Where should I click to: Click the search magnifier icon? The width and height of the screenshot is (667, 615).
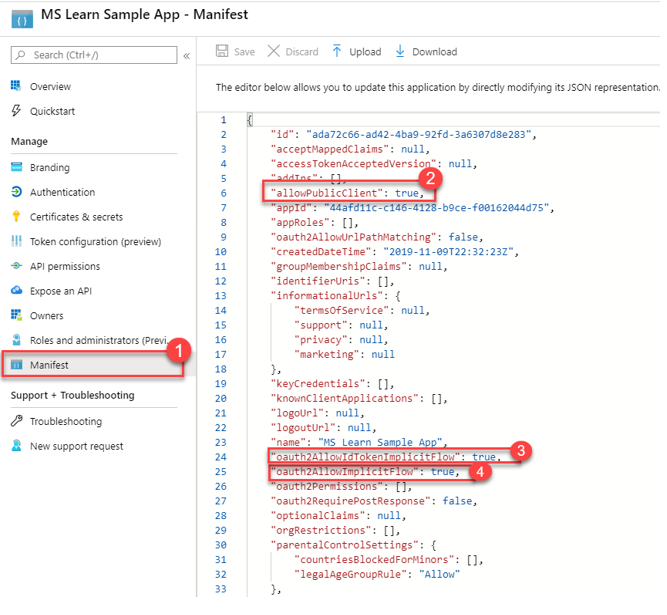pos(20,55)
